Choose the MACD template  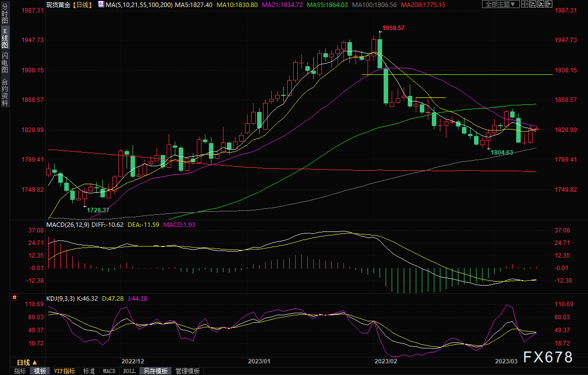click(x=109, y=371)
